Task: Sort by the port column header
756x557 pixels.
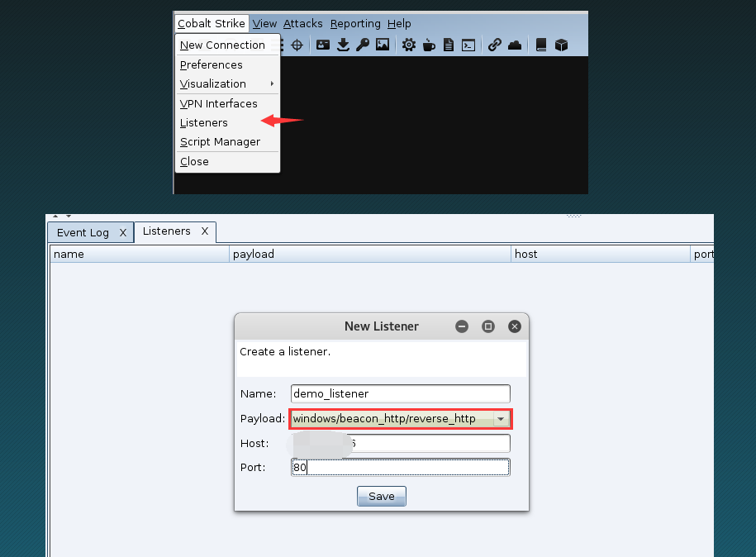Action: coord(702,255)
